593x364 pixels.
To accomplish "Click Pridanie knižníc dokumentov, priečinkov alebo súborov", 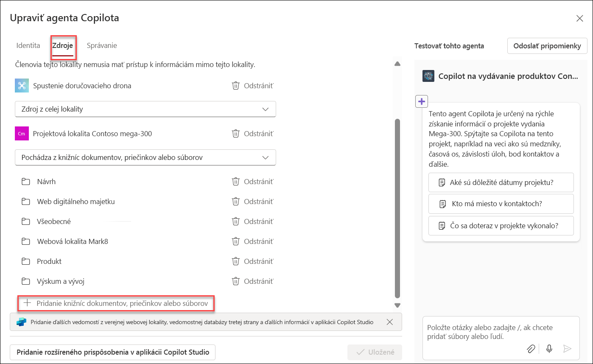I will coord(116,303).
